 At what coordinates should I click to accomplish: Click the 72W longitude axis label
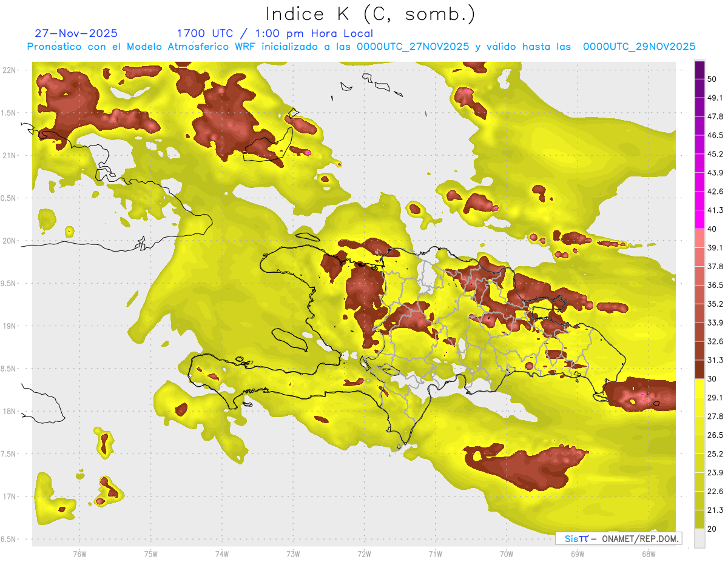coord(364,554)
